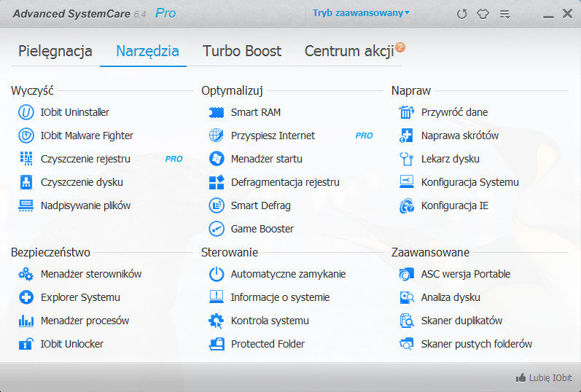Click the Lubię IObit thumbs-up link
This screenshot has height=392, width=581.
pos(544,378)
